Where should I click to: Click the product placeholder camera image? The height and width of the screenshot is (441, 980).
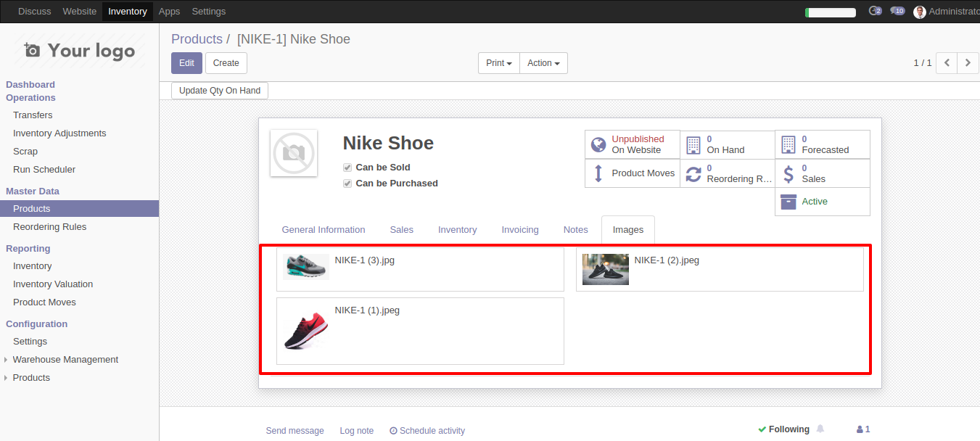click(x=294, y=153)
